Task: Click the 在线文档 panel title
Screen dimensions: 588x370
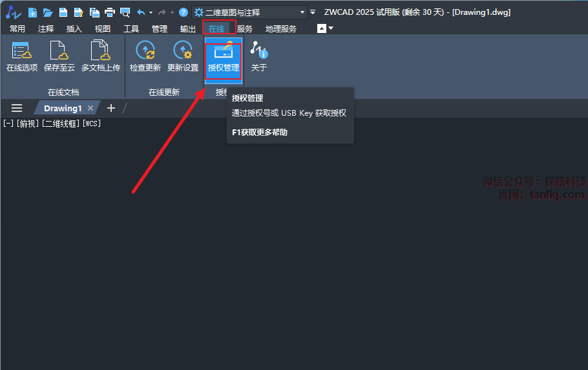Action: [63, 92]
